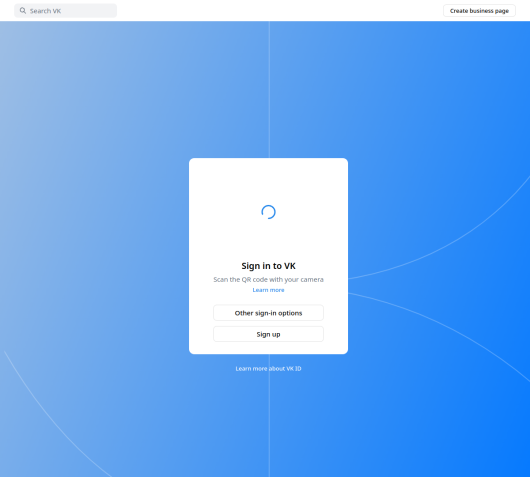530x477 pixels.
Task: Focus the Search VK input field
Action: click(x=66, y=11)
